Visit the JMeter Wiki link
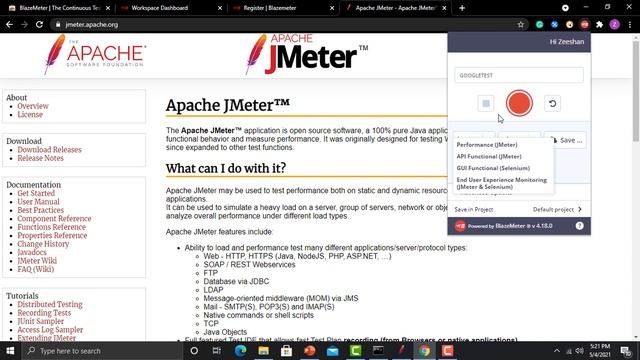The width and height of the screenshot is (640, 360). pos(37,261)
